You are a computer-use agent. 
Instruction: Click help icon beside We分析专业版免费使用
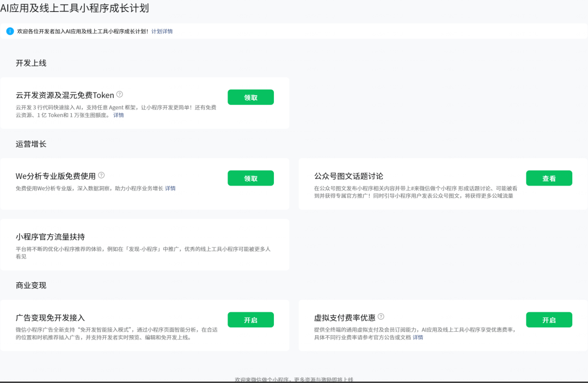click(101, 175)
